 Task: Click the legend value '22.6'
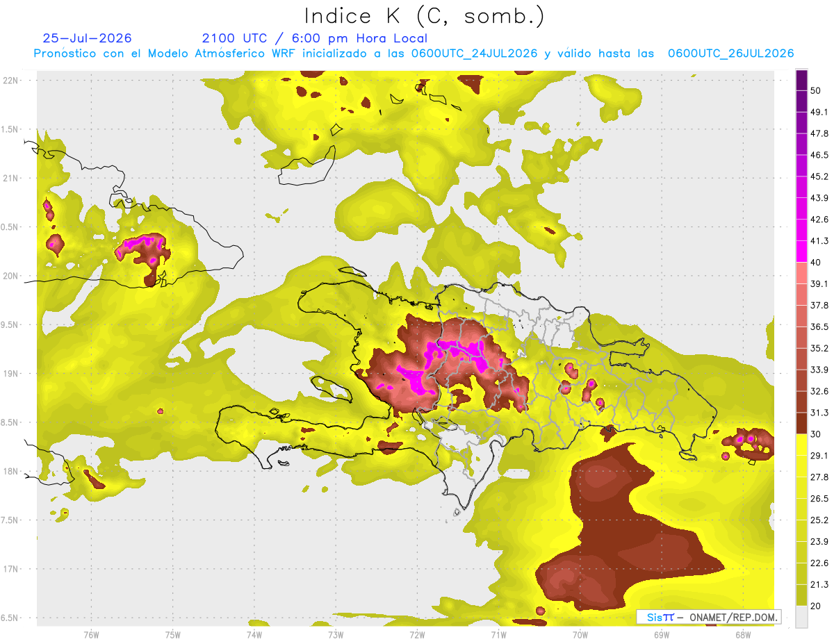pyautogui.click(x=819, y=563)
